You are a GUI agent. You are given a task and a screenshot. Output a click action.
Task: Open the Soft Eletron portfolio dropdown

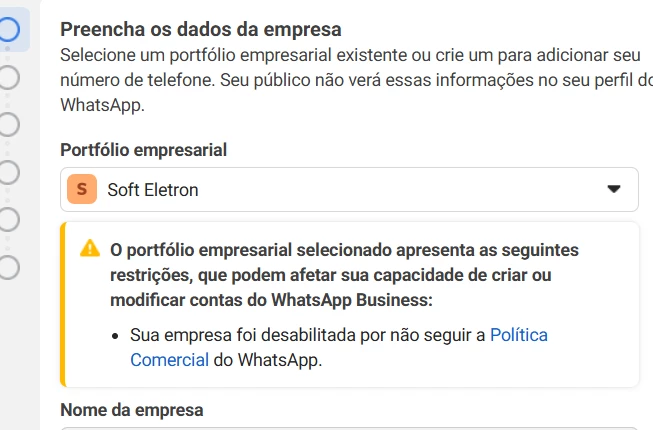349,189
